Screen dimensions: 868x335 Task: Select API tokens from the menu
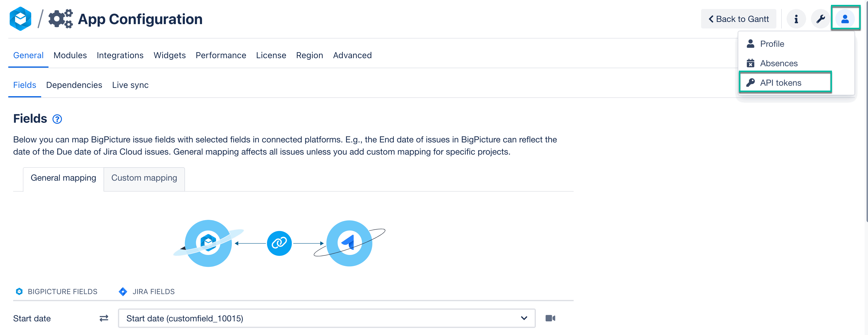pos(780,83)
